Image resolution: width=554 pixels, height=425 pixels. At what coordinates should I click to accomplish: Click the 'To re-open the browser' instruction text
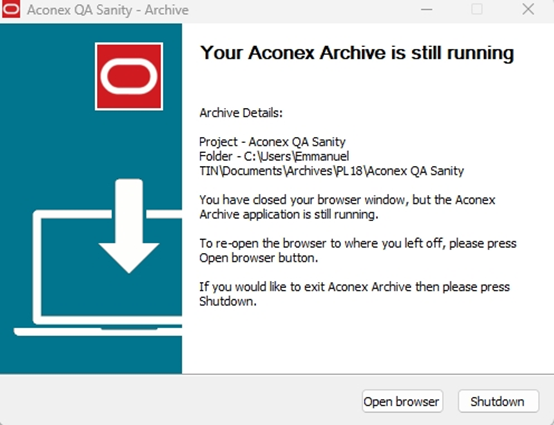tap(358, 250)
